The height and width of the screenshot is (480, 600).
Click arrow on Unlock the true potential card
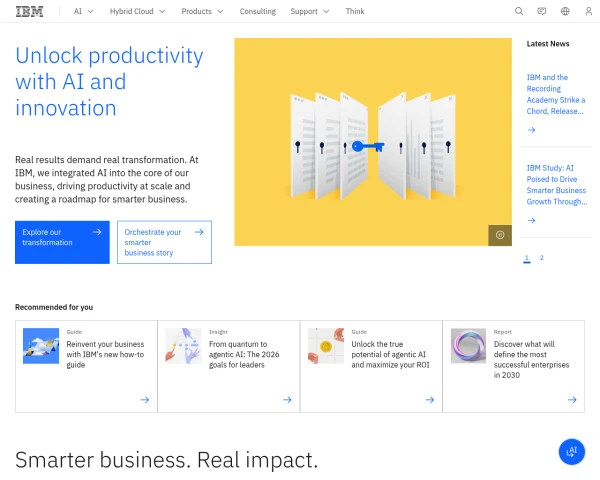430,400
